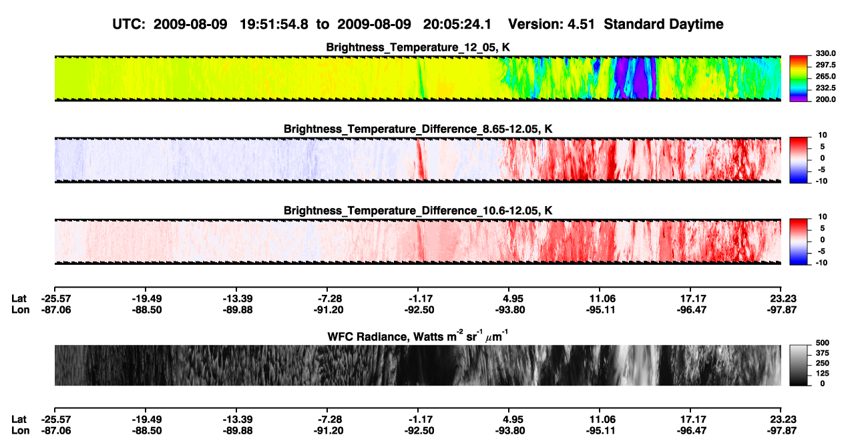Image resolution: width=868 pixels, height=445 pixels.
Task: Click the 250 label on WFC grayscale bar
Action: pyautogui.click(x=823, y=364)
